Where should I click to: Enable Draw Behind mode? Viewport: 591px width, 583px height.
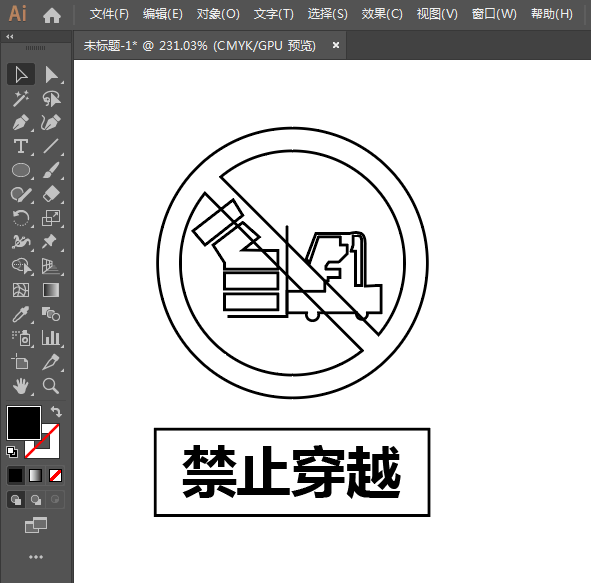36,500
